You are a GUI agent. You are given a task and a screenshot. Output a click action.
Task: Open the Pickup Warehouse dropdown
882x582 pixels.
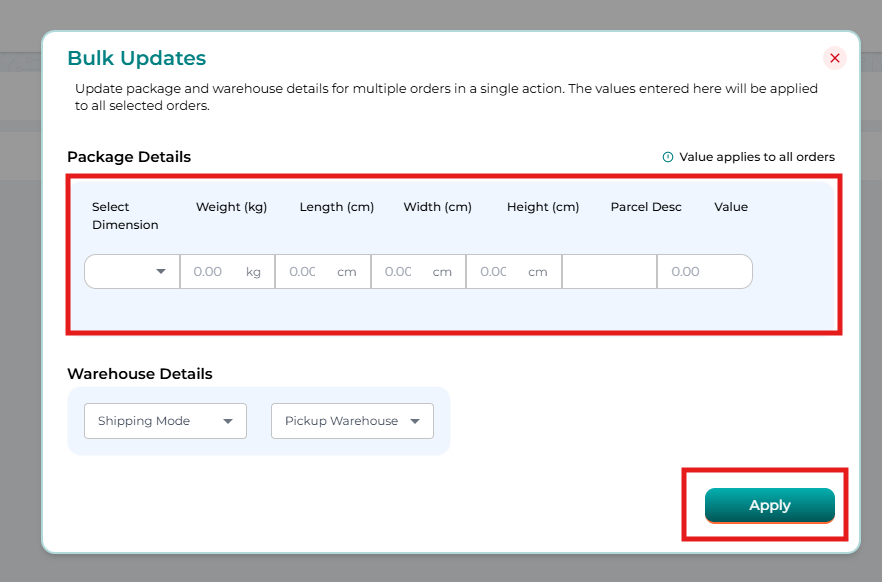[x=352, y=421]
